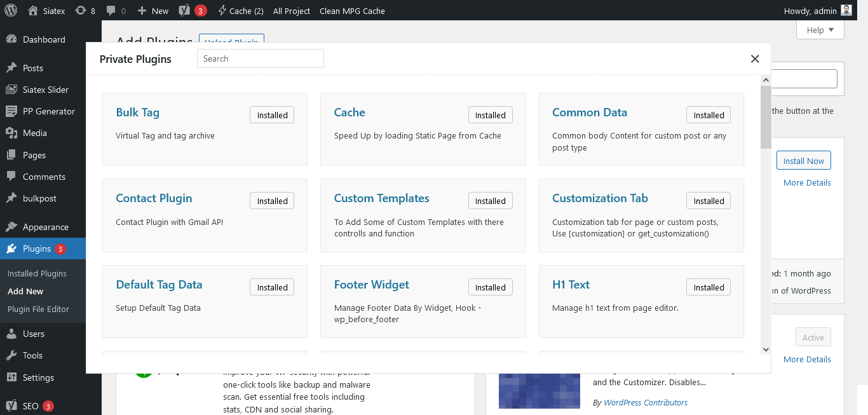Open the Users icon in the sidebar
Image resolution: width=868 pixels, height=415 pixels.
13,333
